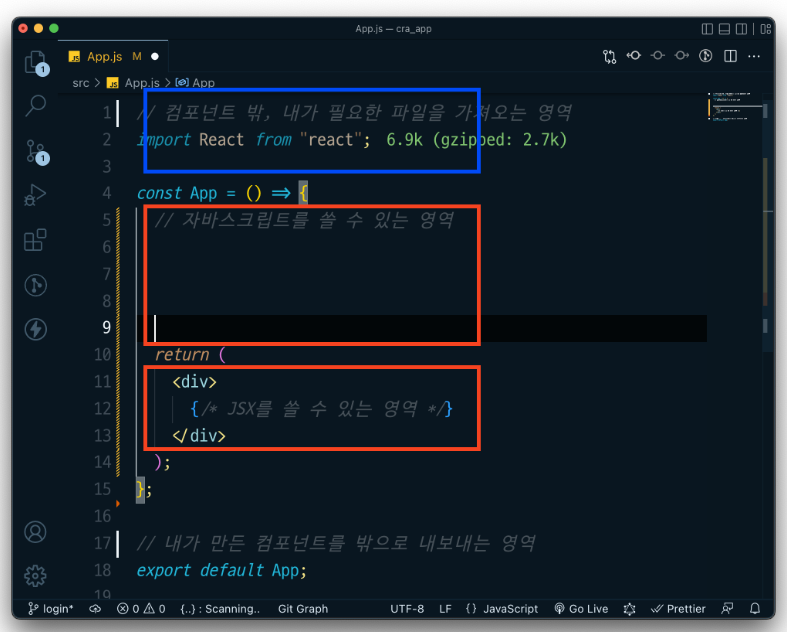Switch branch via login* status item
This screenshot has width=787, height=632.
pyautogui.click(x=50, y=609)
